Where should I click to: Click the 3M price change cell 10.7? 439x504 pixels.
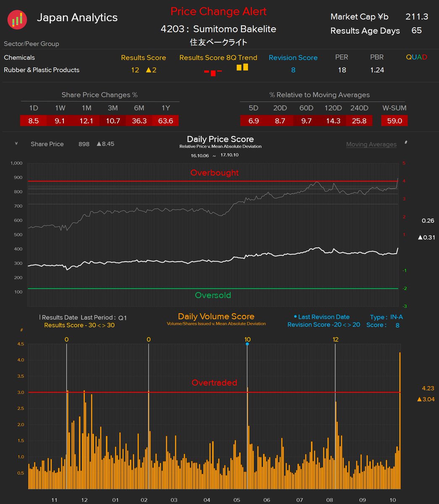(113, 121)
